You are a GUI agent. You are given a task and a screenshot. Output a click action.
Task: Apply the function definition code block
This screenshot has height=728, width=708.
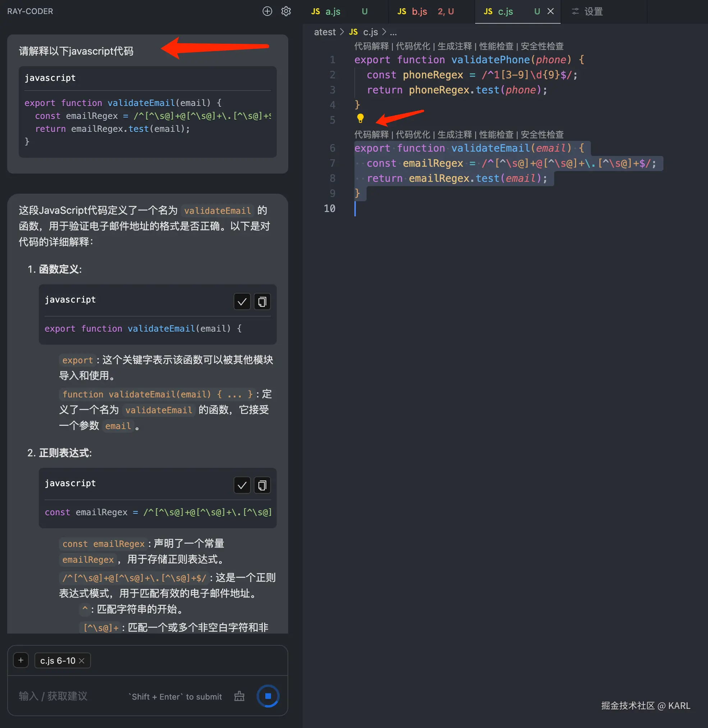point(242,301)
